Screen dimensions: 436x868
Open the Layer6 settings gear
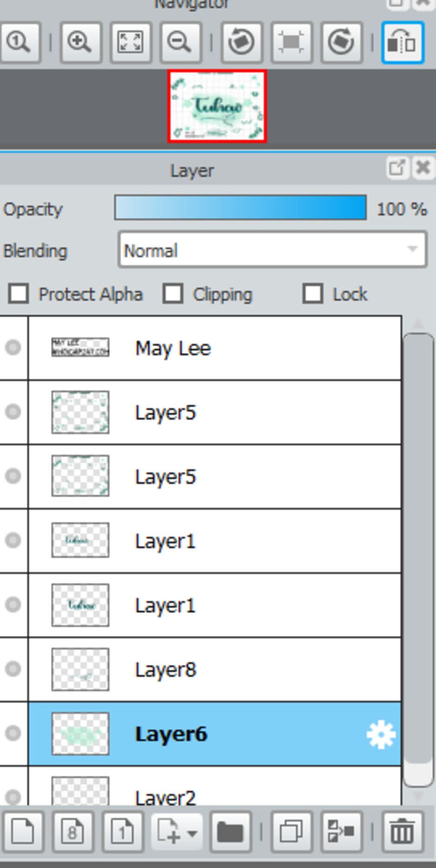[381, 734]
